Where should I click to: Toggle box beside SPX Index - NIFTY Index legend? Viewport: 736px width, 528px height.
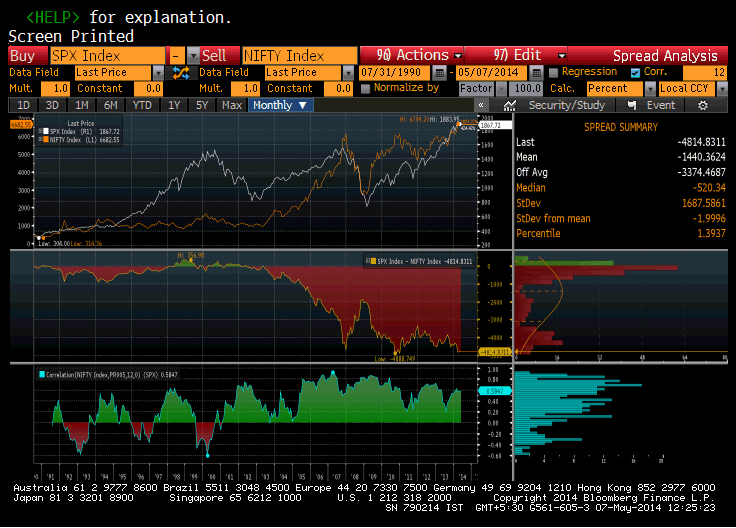(x=368, y=261)
